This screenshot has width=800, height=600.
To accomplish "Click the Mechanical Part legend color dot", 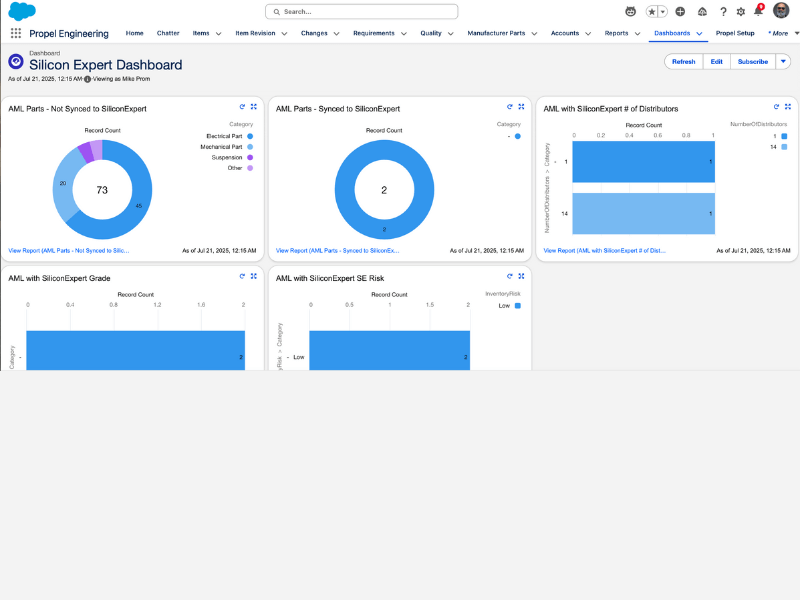I will tap(250, 147).
